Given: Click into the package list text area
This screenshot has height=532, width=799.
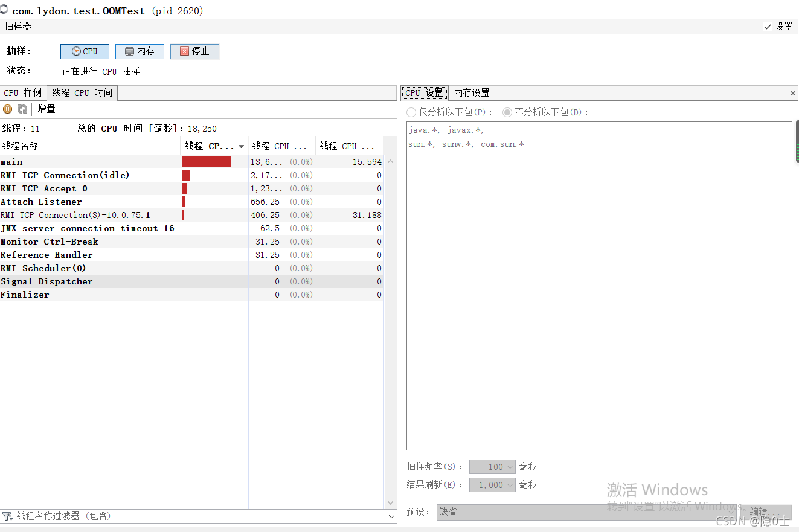Looking at the screenshot, I should (x=599, y=286).
